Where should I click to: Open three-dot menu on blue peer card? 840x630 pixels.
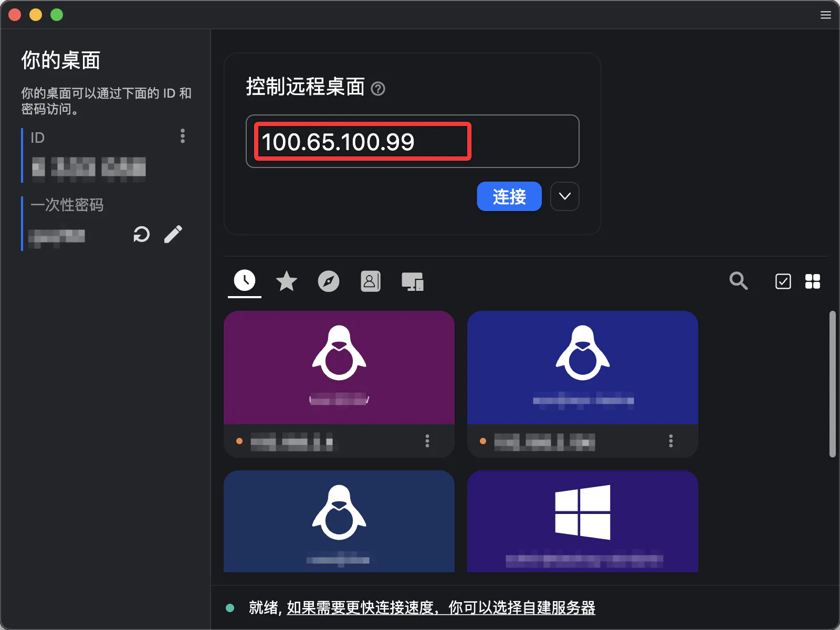(x=671, y=441)
